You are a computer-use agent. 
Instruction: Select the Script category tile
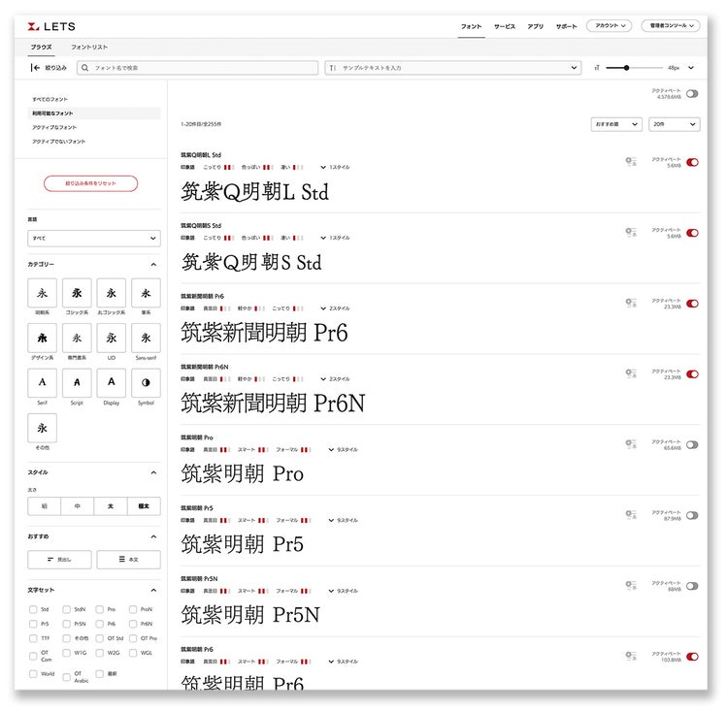click(x=77, y=382)
